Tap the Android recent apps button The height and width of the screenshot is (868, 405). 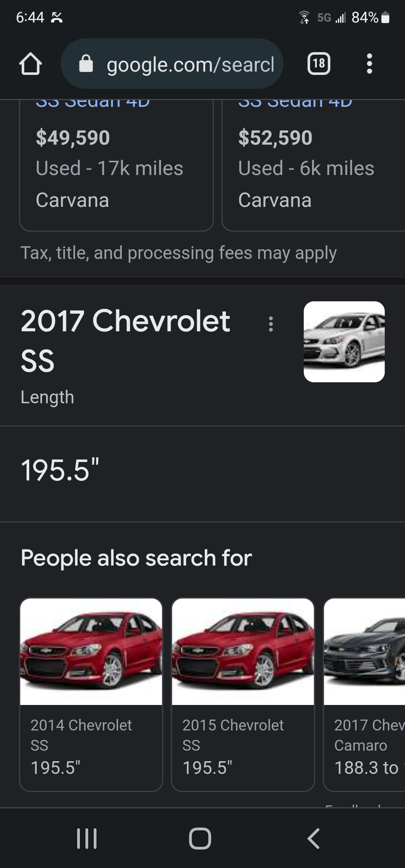87,838
